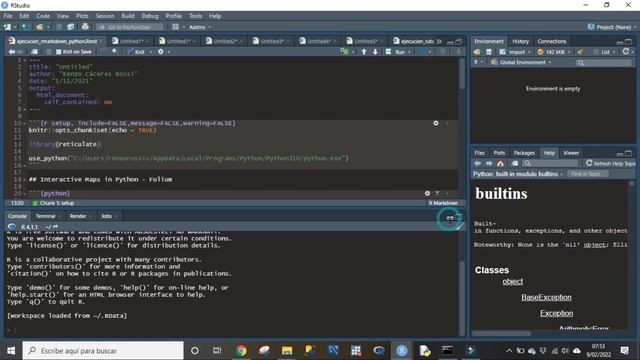The height and width of the screenshot is (360, 640).
Task: Click the print icon in main toolbar
Action: tap(85, 27)
